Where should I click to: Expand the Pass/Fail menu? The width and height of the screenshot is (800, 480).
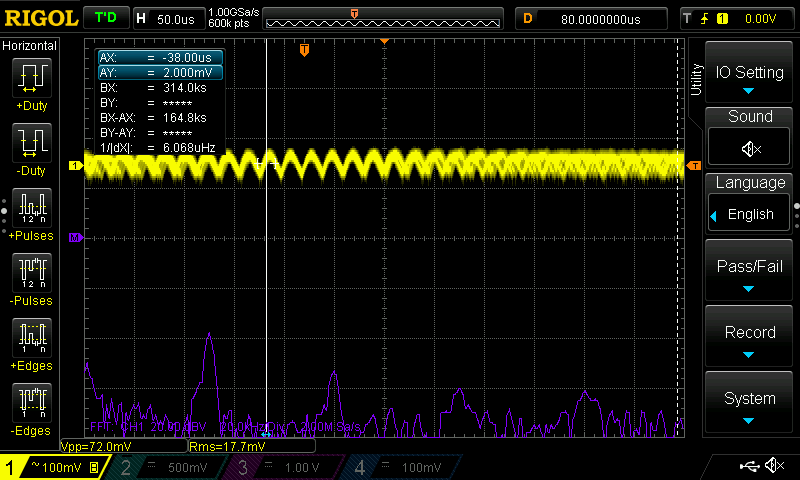coord(750,273)
